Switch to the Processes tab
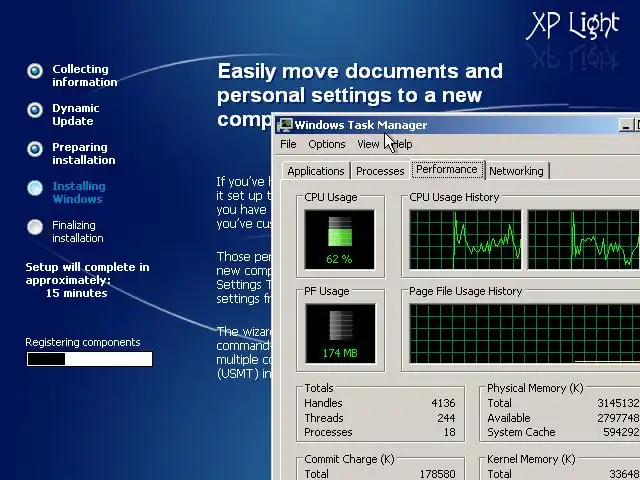 (380, 171)
